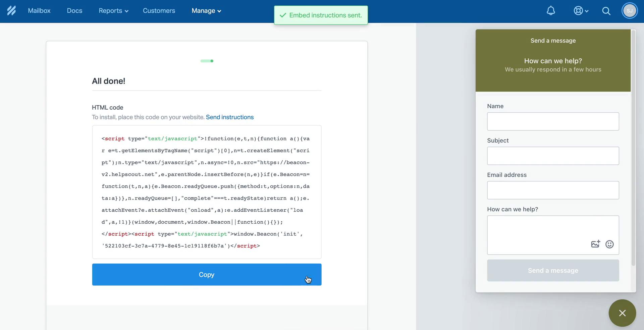Focus the Email address field
Screen dimensions: 644x330
(x=553, y=190)
